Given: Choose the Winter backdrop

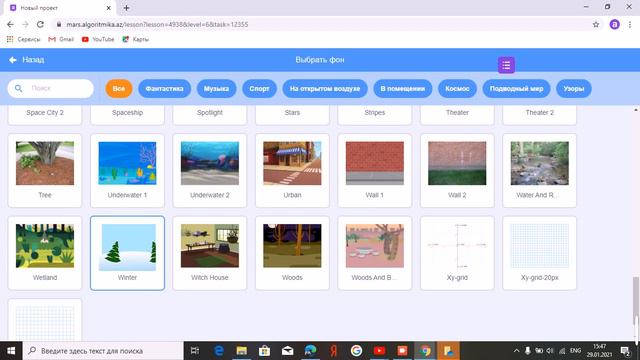Looking at the screenshot, I should tap(127, 253).
